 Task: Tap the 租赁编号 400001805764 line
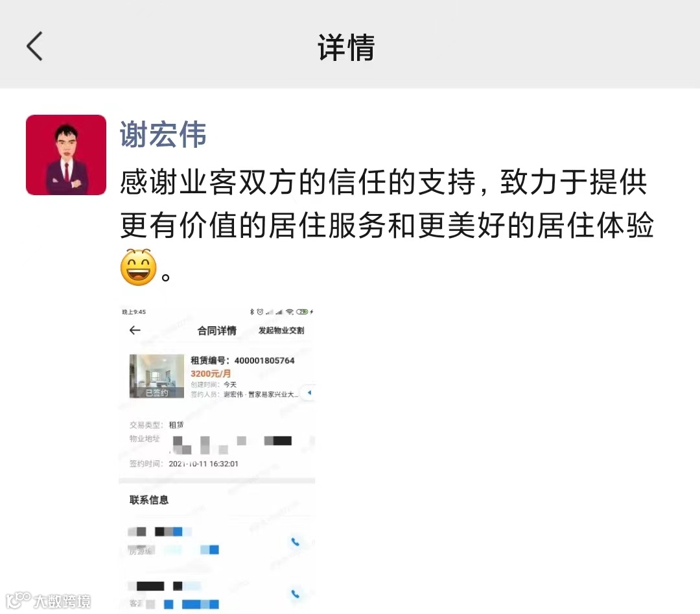pos(242,360)
